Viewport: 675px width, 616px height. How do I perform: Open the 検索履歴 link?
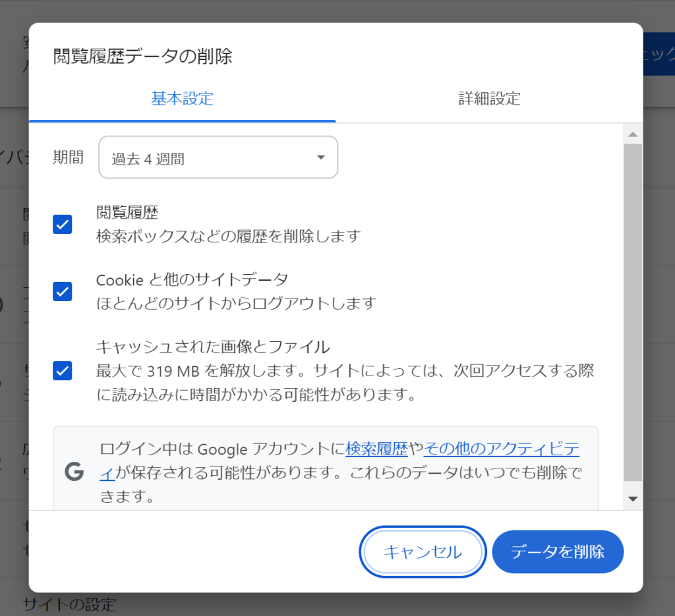point(376,449)
